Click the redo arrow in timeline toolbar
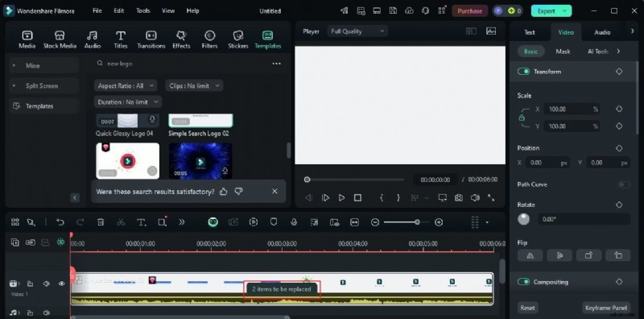This screenshot has height=319, width=644. (80, 222)
